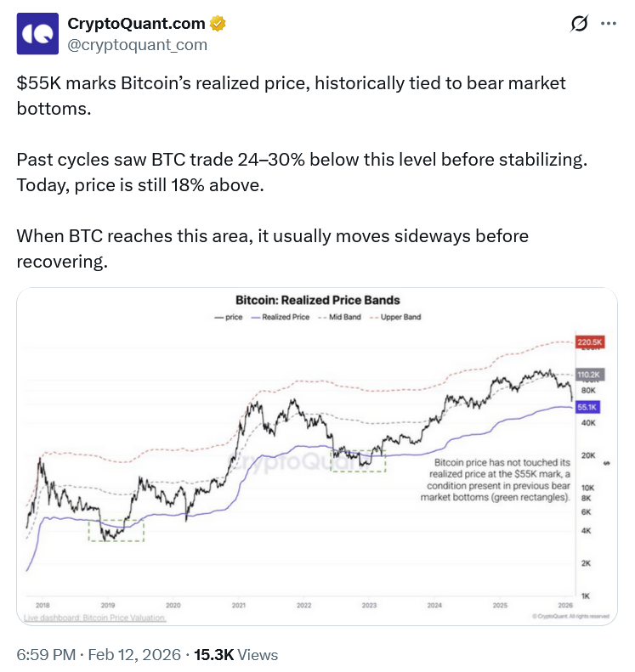Open the Grok slashed-circle icon
Viewport: 635px width, 672px height.
pos(578,25)
